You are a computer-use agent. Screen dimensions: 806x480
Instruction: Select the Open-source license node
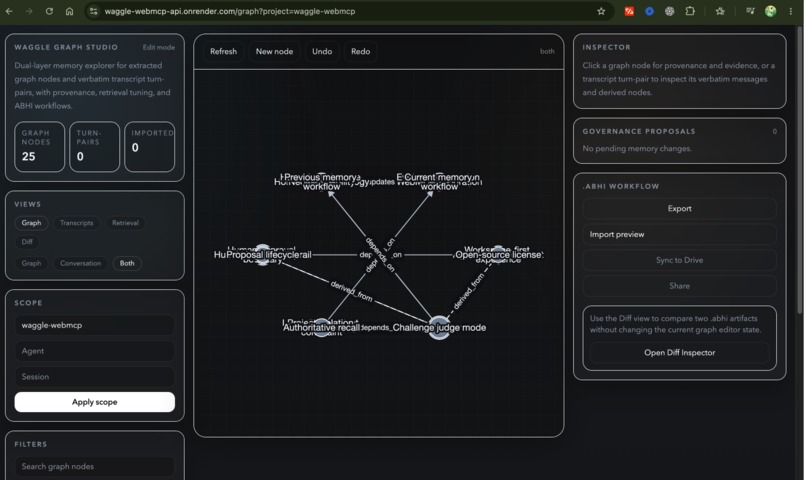pos(498,255)
